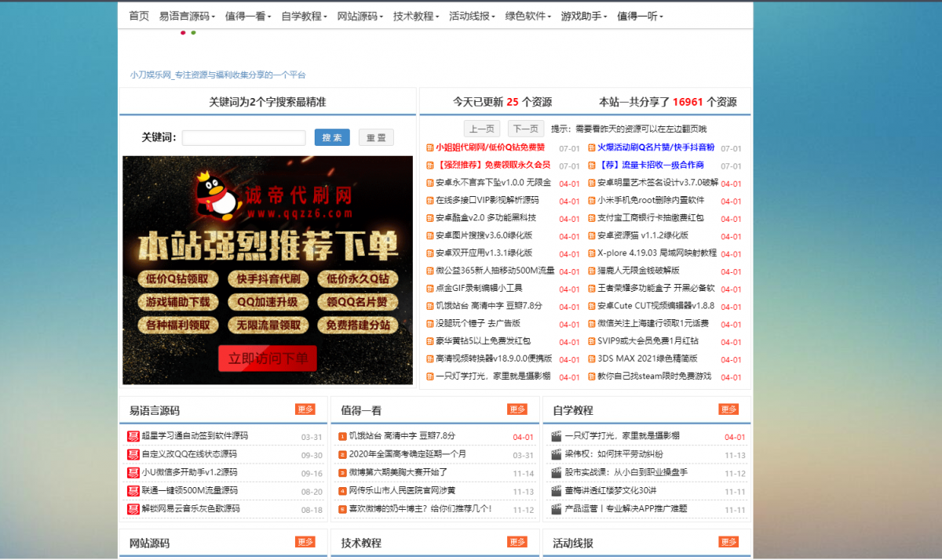The image size is (942, 560).
Task: Expand the 自学教程 navigation dropdown
Action: pos(304,16)
